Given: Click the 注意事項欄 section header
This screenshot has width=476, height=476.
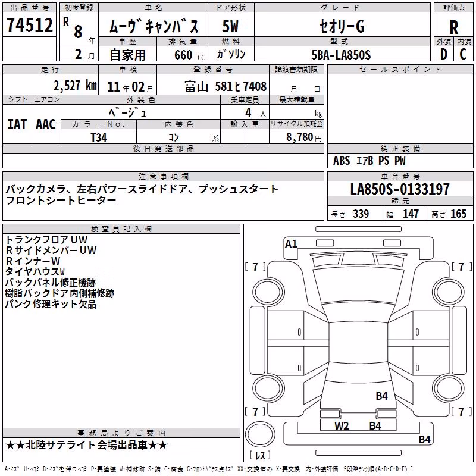Looking at the screenshot, I should coord(164,176).
